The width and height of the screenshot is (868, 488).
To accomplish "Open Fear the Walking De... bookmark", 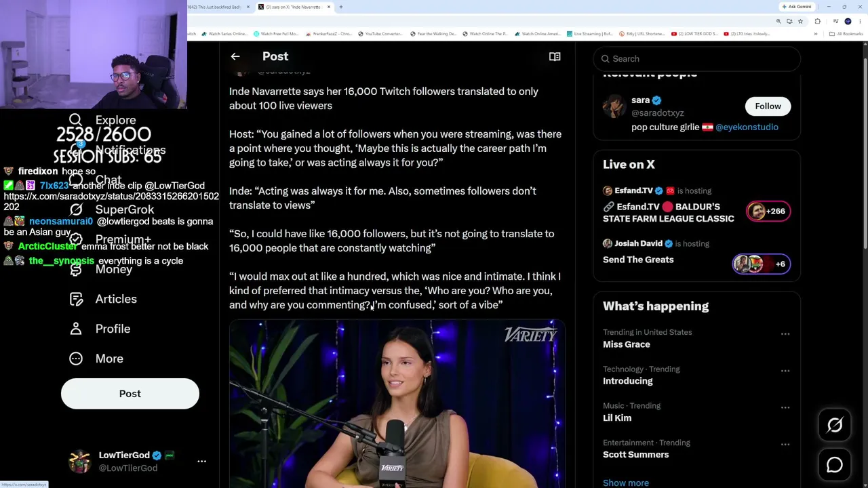I will tap(433, 34).
